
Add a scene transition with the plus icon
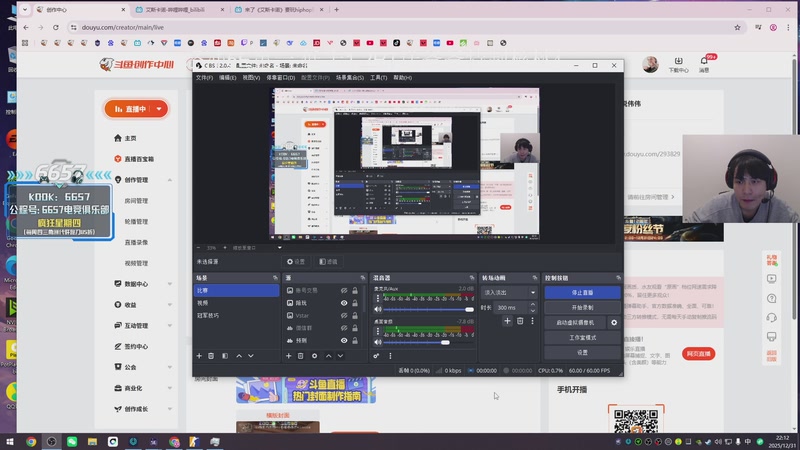507,321
